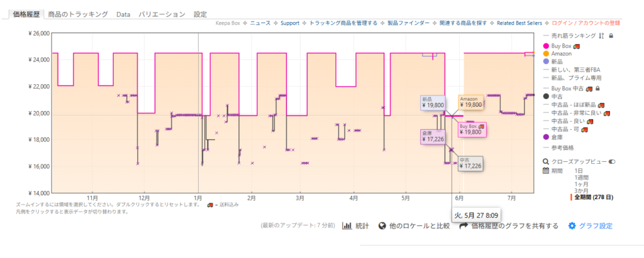Click the calendar icon beside 期間

coord(545,171)
